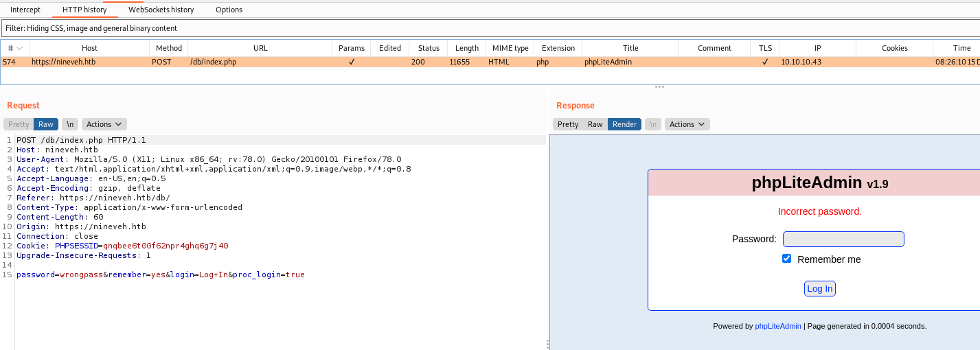
Task: Click the panel divider dots handle
Action: tap(659, 87)
